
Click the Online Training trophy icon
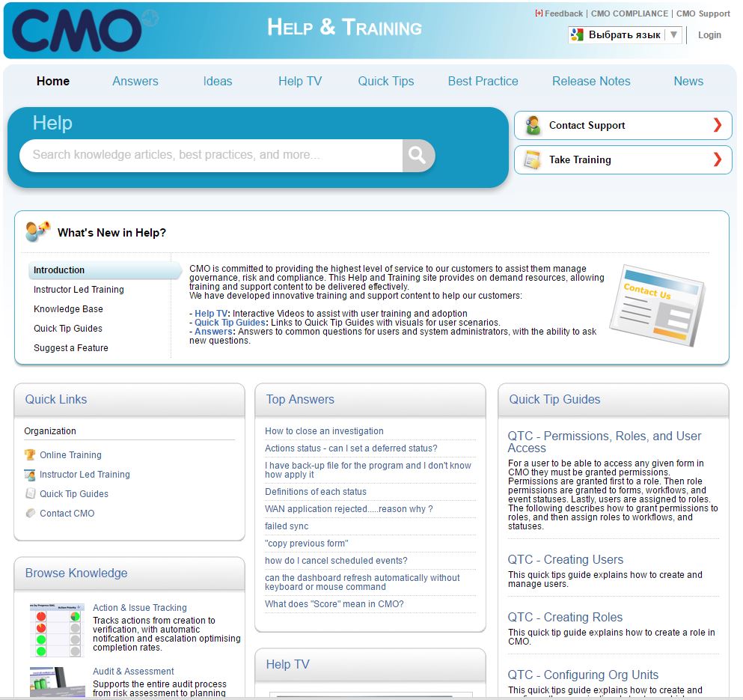[x=30, y=454]
